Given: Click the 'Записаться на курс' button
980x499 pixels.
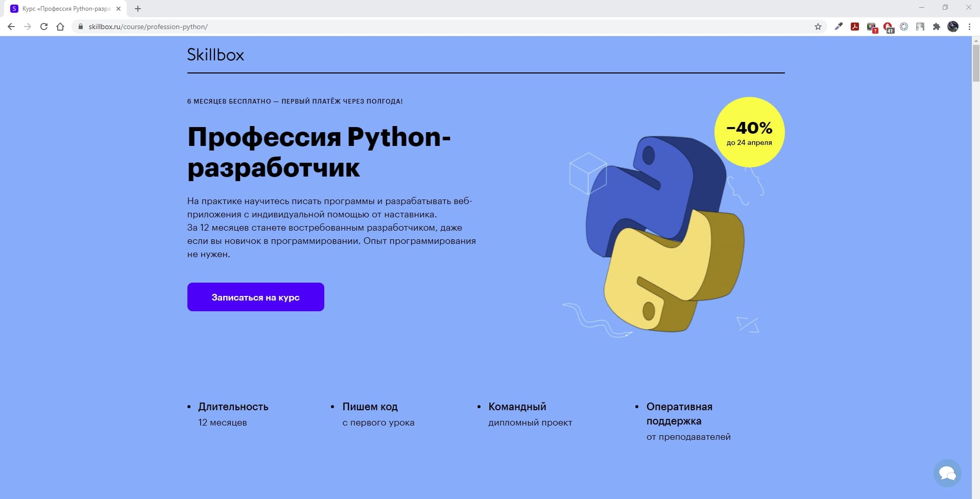Looking at the screenshot, I should tap(256, 297).
